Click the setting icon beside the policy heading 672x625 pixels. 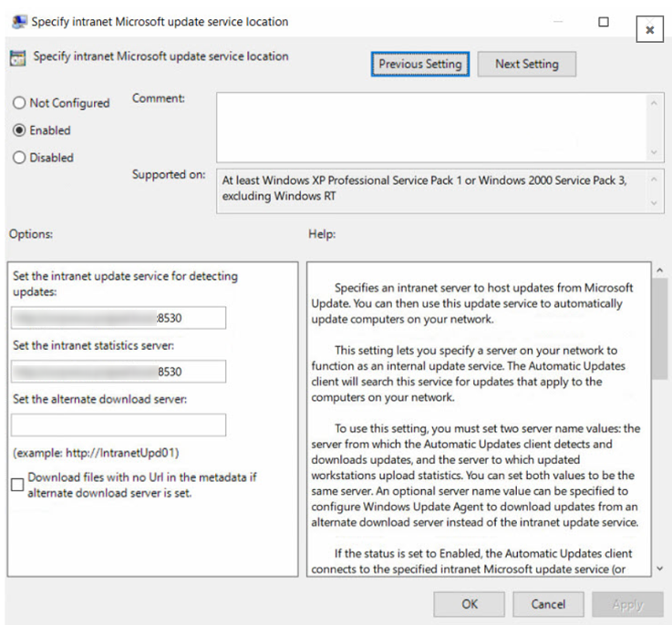(17, 57)
